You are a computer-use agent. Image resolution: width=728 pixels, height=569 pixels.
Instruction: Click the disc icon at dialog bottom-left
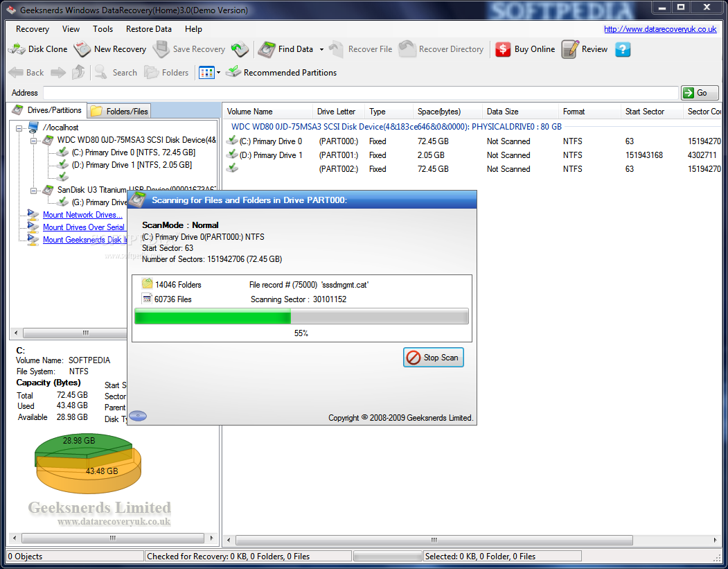pos(138,416)
